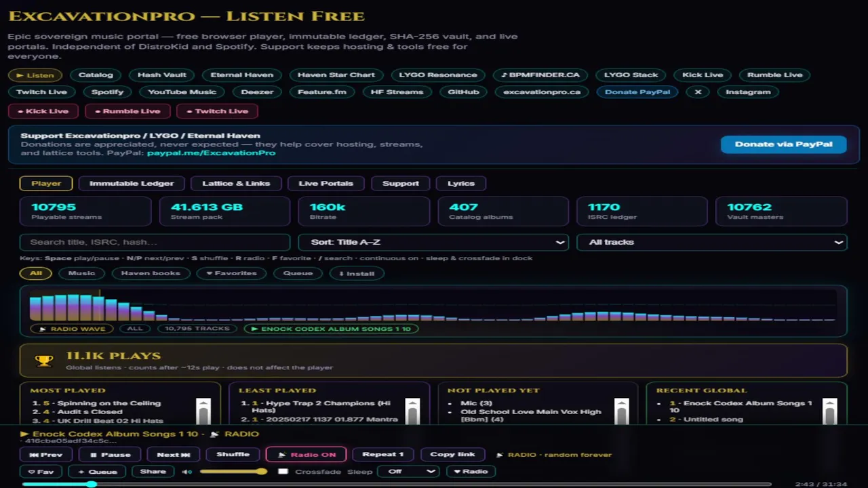This screenshot has width=868, height=488.
Task: Open the X social profile link
Action: 698,91
